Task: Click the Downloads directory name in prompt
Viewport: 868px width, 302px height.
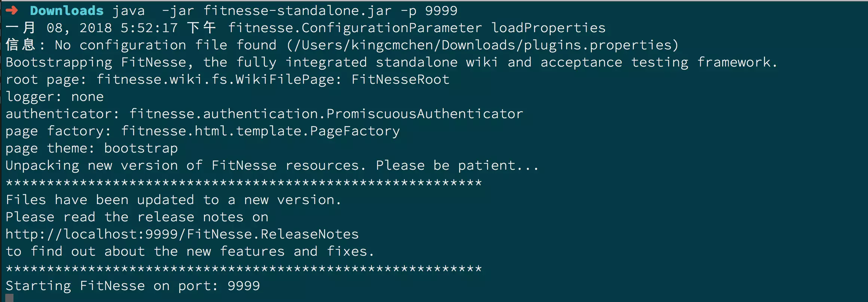Action: pos(67,10)
